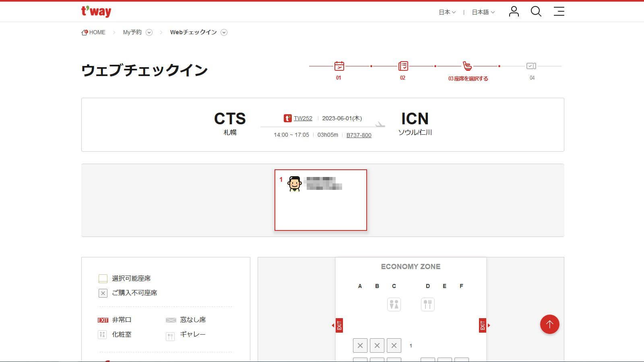This screenshot has height=362, width=644.
Task: Expand the Webチェックイン breadcrumb dropdown
Action: point(224,32)
